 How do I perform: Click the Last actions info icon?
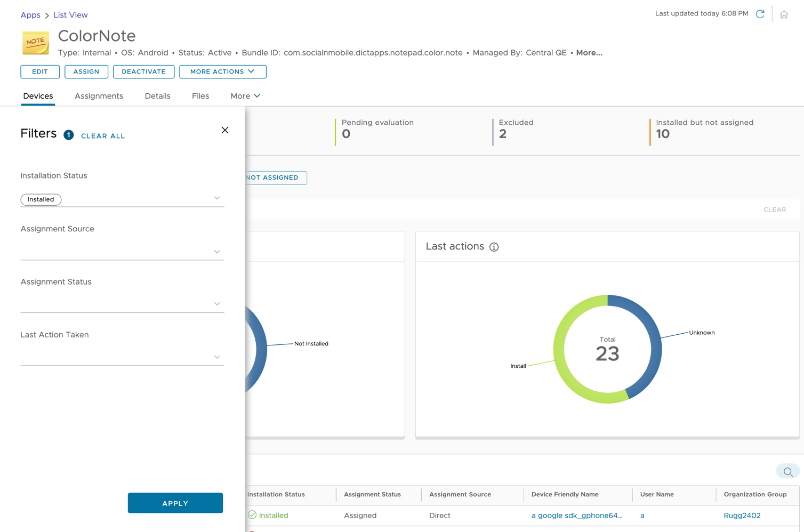point(494,247)
